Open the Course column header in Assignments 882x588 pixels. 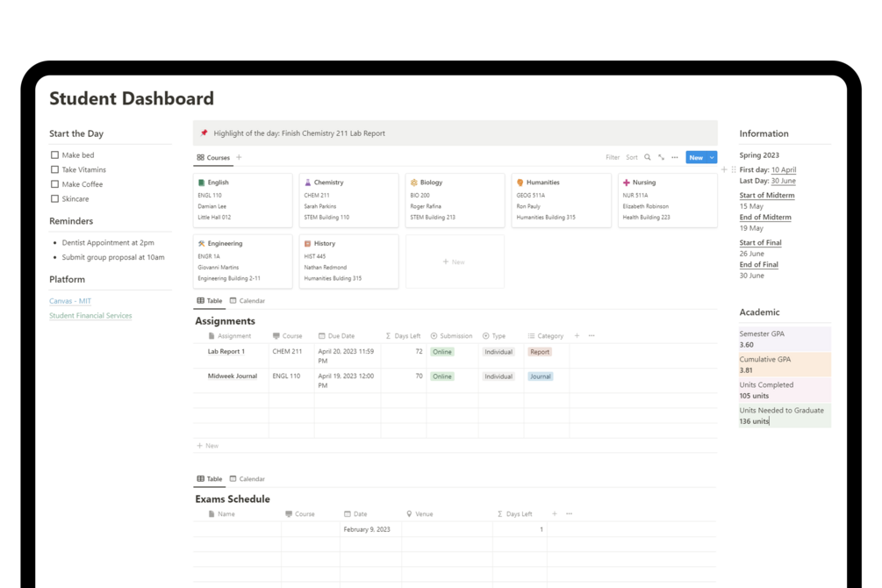click(288, 336)
